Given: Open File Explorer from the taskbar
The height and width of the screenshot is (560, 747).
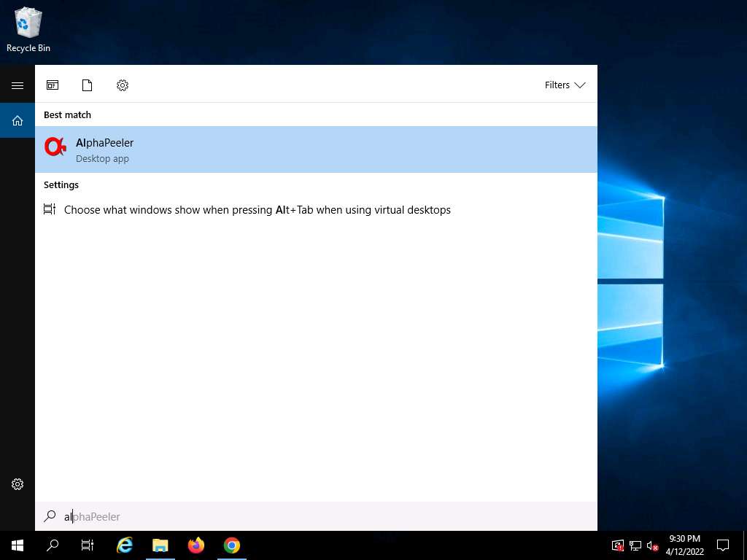Looking at the screenshot, I should pyautogui.click(x=160, y=545).
